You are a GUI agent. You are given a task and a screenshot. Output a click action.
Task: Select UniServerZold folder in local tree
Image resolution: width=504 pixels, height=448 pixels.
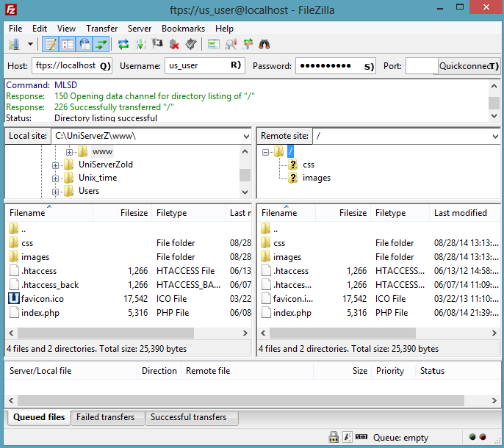click(x=106, y=165)
